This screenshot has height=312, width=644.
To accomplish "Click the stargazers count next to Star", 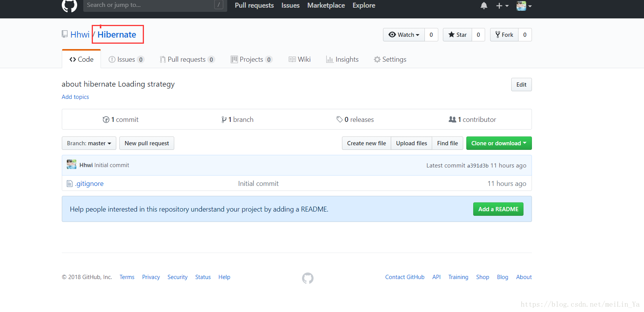I will (x=479, y=35).
